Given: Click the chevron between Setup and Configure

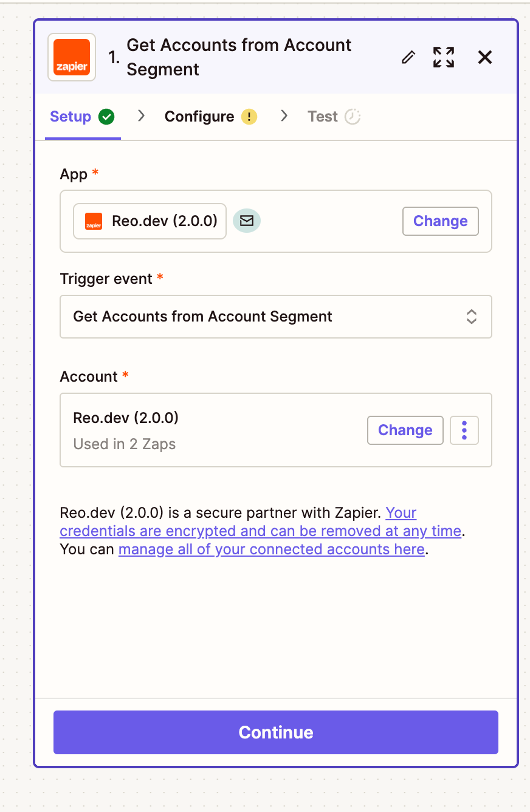Looking at the screenshot, I should (x=141, y=116).
